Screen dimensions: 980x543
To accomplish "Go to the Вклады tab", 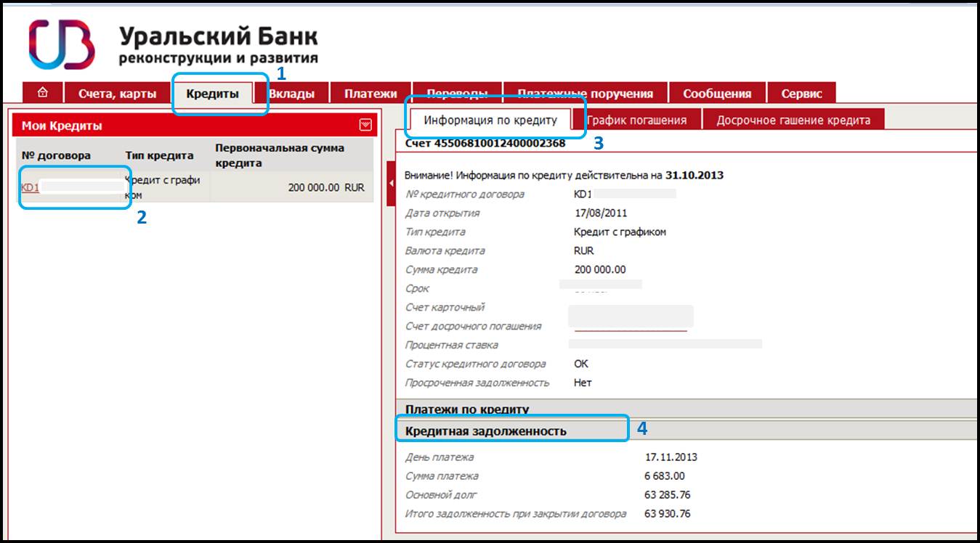I will click(291, 94).
